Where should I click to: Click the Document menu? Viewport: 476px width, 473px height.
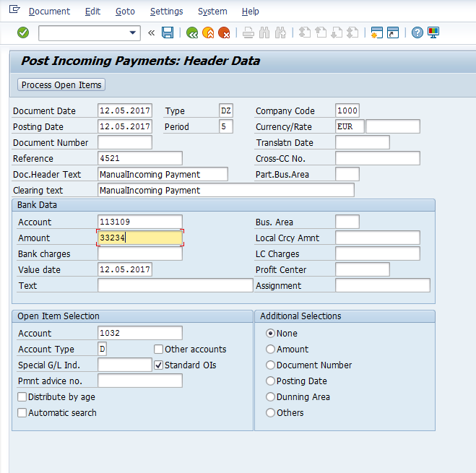click(49, 12)
